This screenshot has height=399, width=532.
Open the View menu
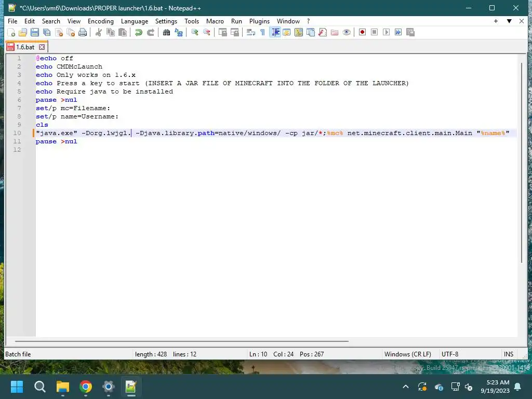(74, 21)
